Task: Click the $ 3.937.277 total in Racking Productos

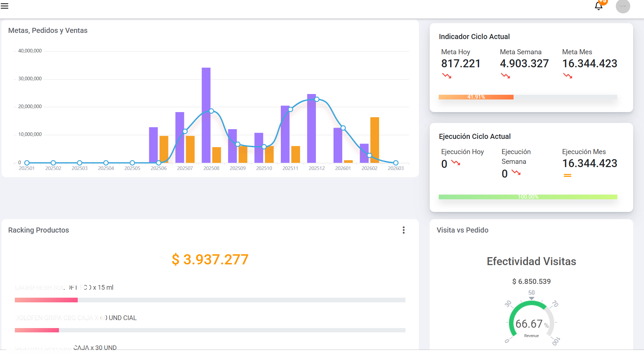Action: pyautogui.click(x=210, y=259)
